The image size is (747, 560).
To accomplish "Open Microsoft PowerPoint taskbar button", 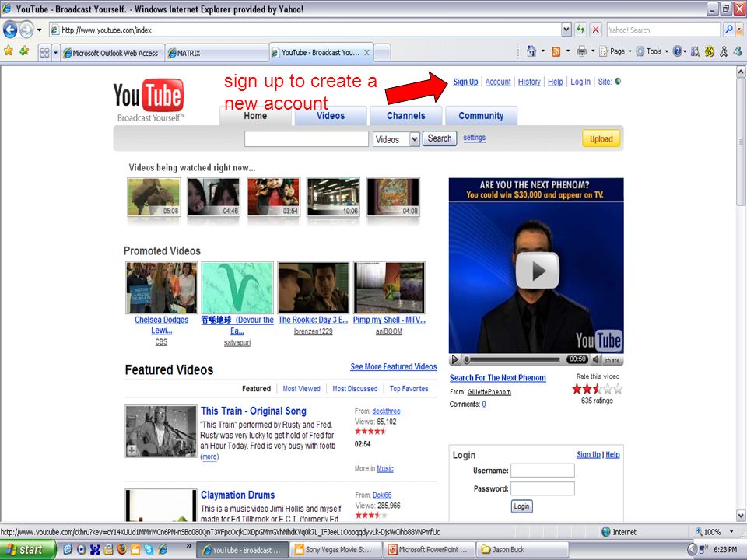I will point(430,550).
